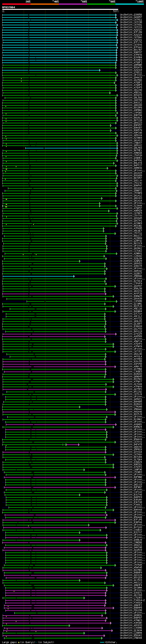Select the UniRef100_A2Q319 label
The image size is (146, 644).
click(131, 70)
